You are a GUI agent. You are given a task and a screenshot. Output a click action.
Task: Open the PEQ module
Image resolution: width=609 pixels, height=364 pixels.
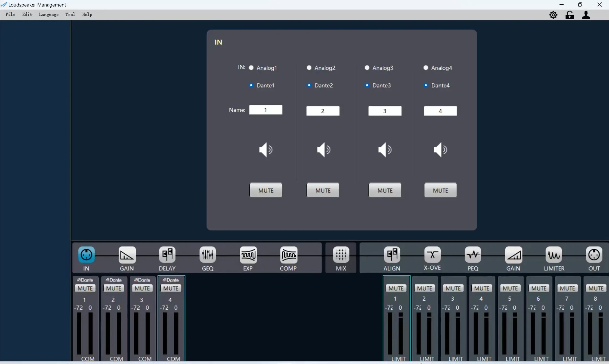pos(473,255)
